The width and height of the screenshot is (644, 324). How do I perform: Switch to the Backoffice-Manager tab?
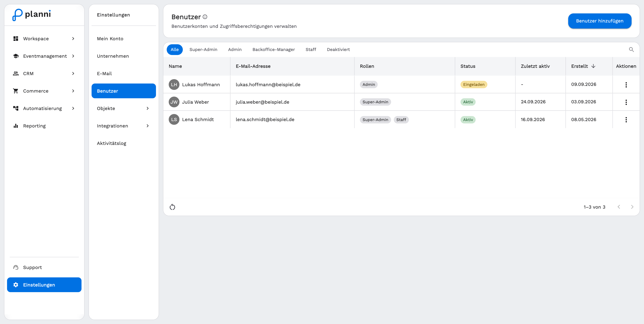pos(274,49)
